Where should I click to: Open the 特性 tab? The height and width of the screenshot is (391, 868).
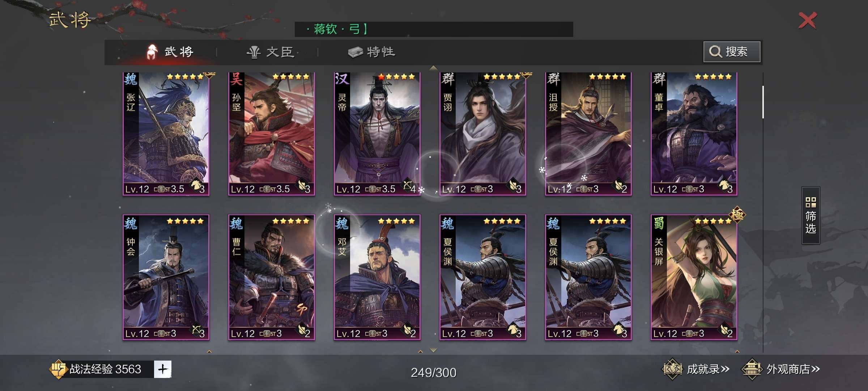372,52
